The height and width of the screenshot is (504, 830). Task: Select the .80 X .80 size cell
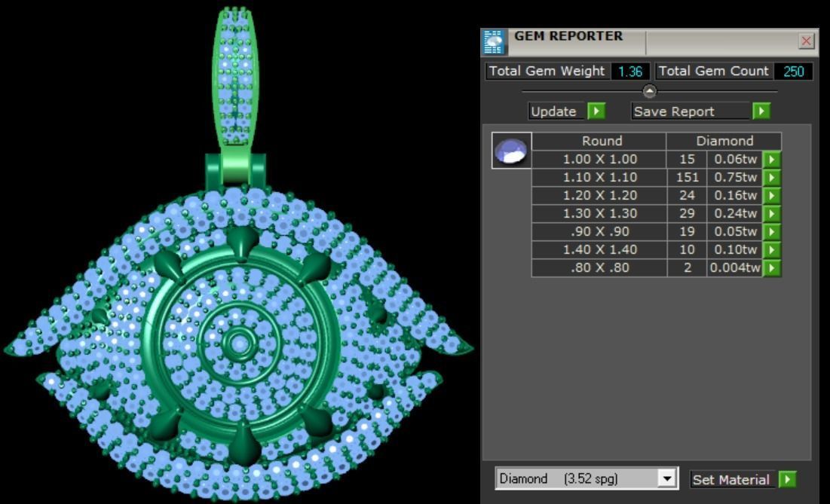[599, 267]
